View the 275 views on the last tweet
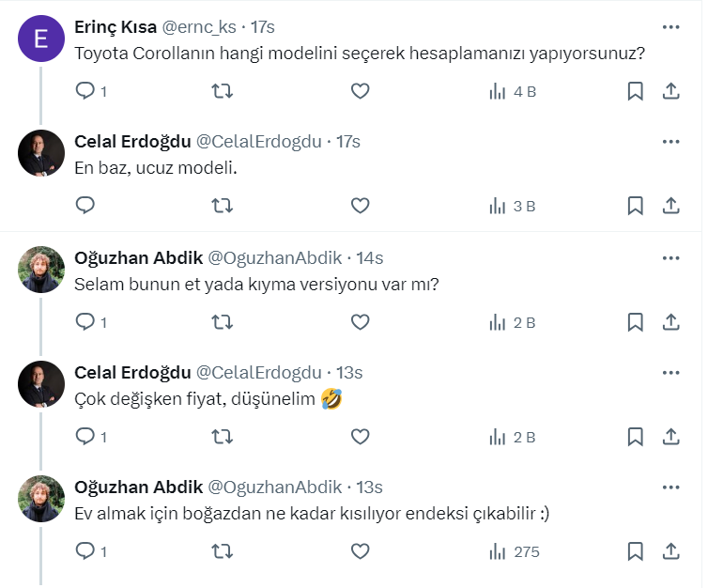Viewport: 708px width, 588px height. pyautogui.click(x=515, y=551)
